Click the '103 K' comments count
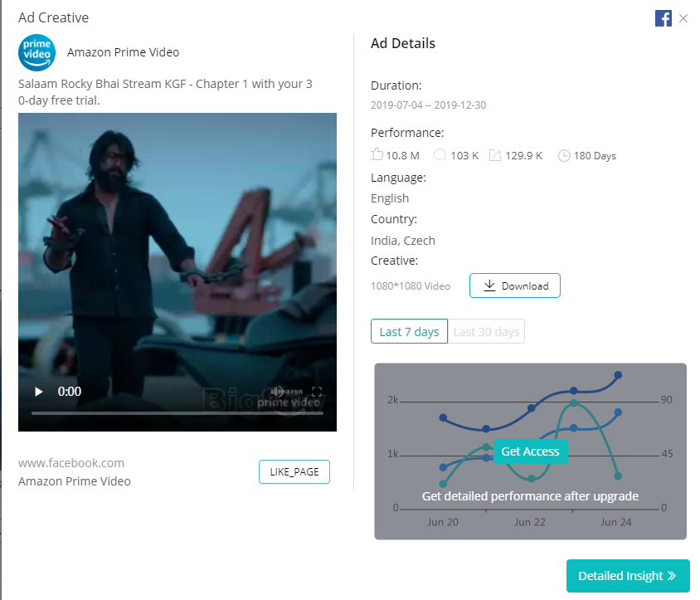700x600 pixels. coord(464,155)
